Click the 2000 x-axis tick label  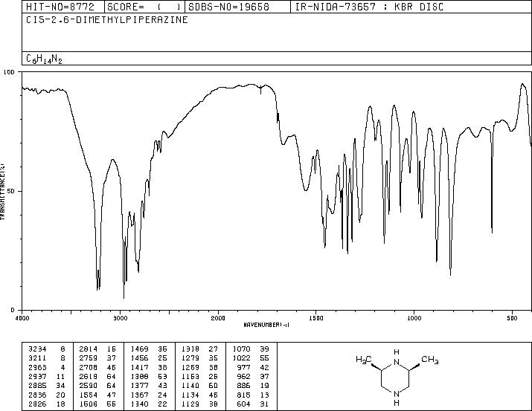(218, 318)
